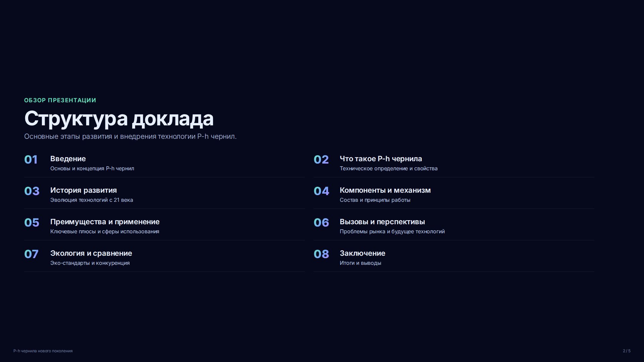Click section number 02
The height and width of the screenshot is (362, 644).
(x=321, y=160)
